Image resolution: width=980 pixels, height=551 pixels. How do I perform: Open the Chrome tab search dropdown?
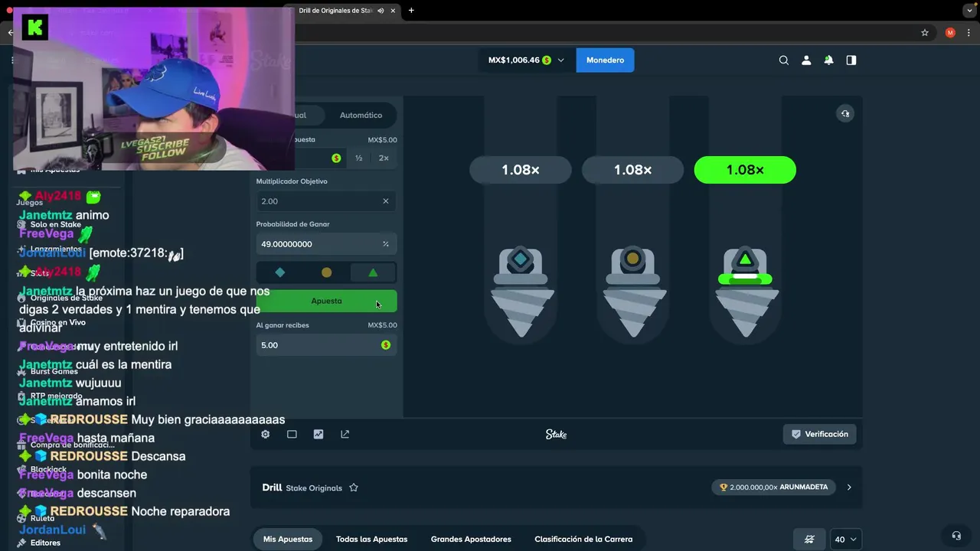click(970, 11)
